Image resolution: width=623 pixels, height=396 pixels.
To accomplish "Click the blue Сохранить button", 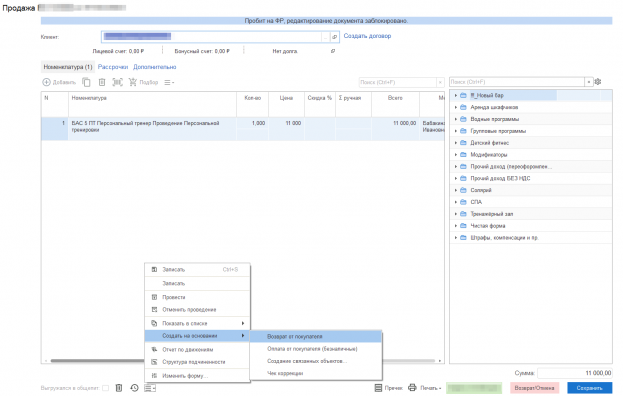I will (589, 388).
